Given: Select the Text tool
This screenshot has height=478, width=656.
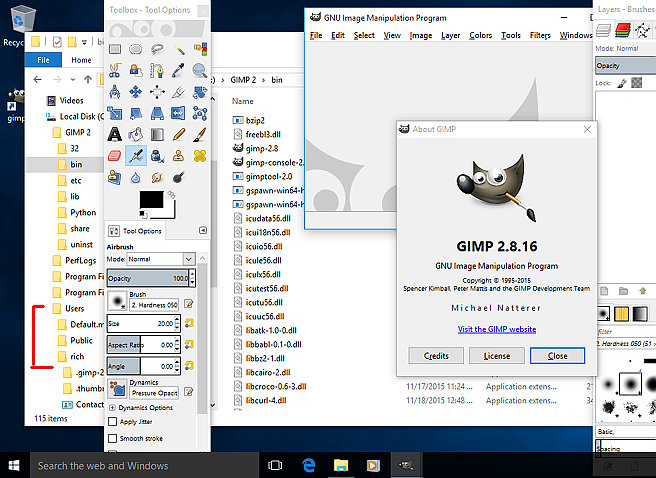Looking at the screenshot, I should coord(115,135).
